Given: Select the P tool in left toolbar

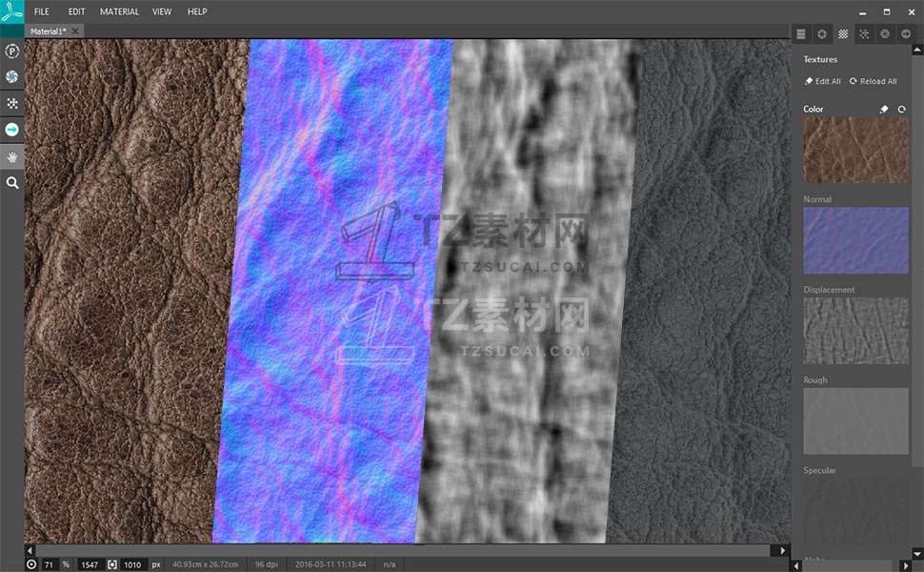Looking at the screenshot, I should (11, 51).
